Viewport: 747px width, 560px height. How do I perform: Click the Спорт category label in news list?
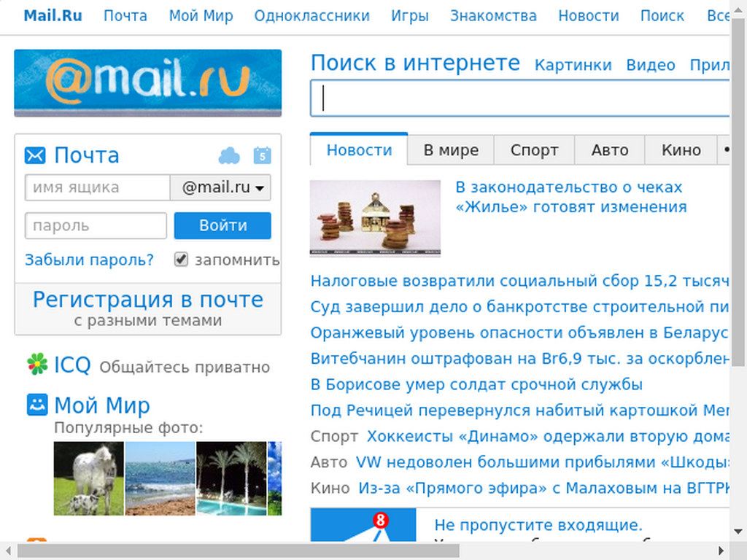(x=334, y=436)
